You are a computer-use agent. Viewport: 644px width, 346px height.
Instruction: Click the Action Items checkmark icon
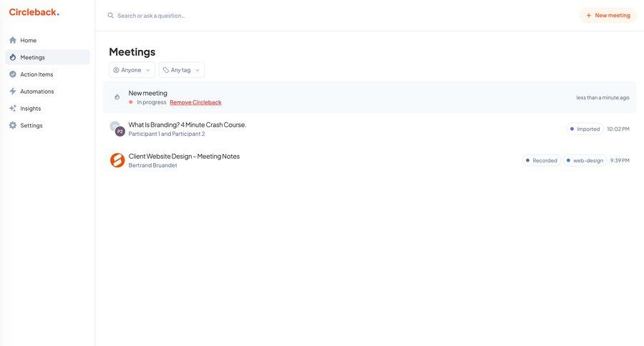point(13,74)
